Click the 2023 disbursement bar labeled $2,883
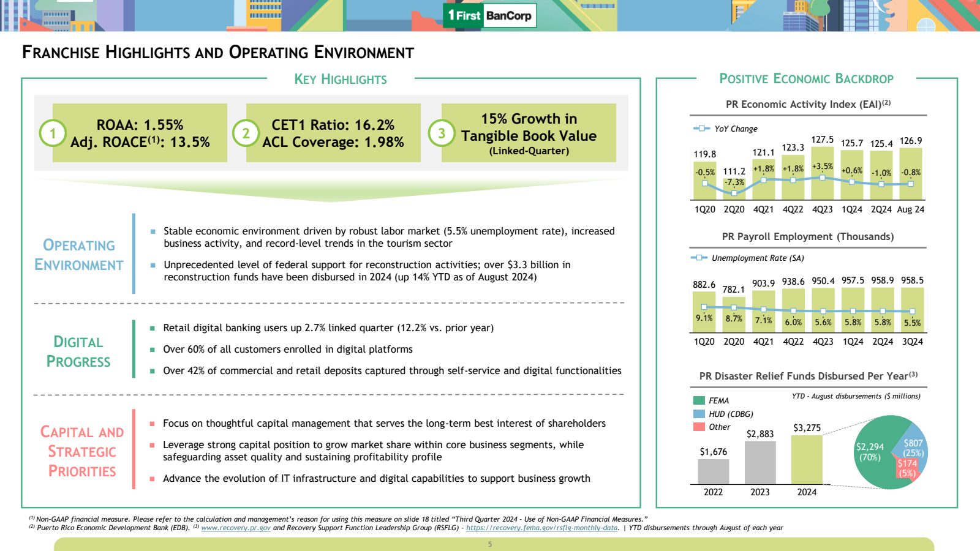This screenshot has height=551, width=980. tap(760, 463)
